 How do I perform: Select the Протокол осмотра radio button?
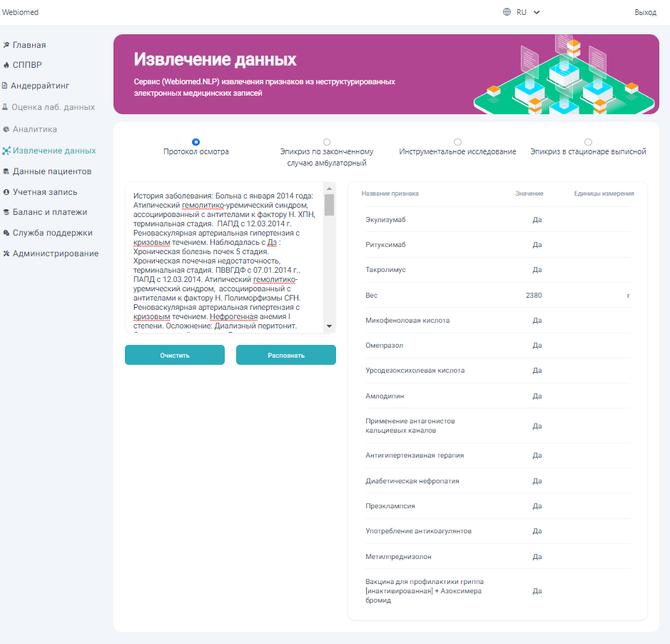tap(196, 142)
